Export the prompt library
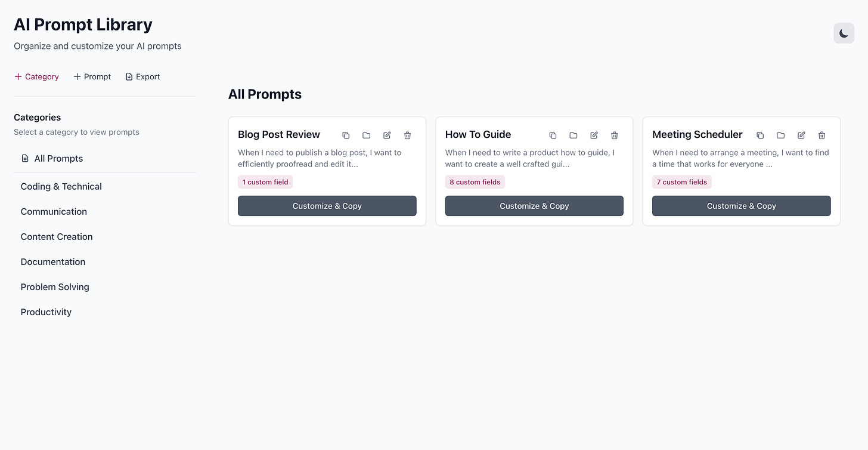Screen dimensions: 868x450 [x=142, y=76]
